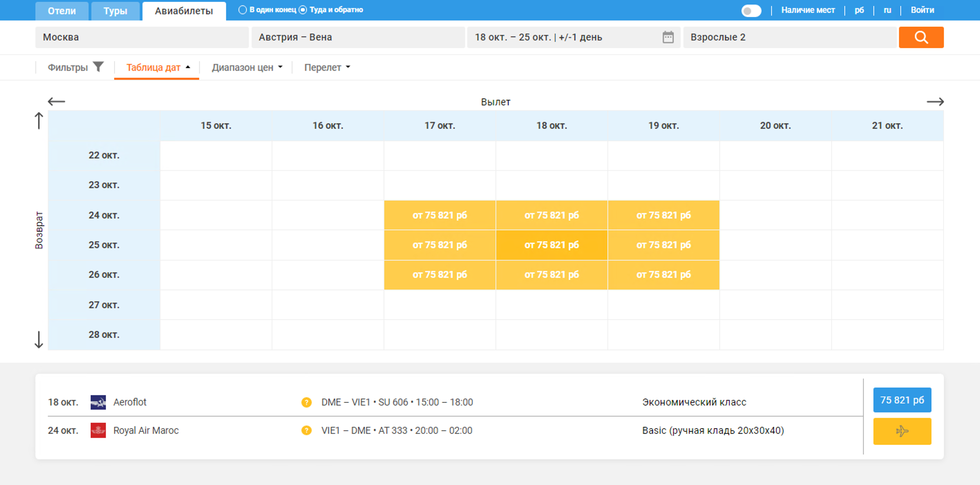Select price cell for 19 окт. and 26 окт.

tap(663, 274)
